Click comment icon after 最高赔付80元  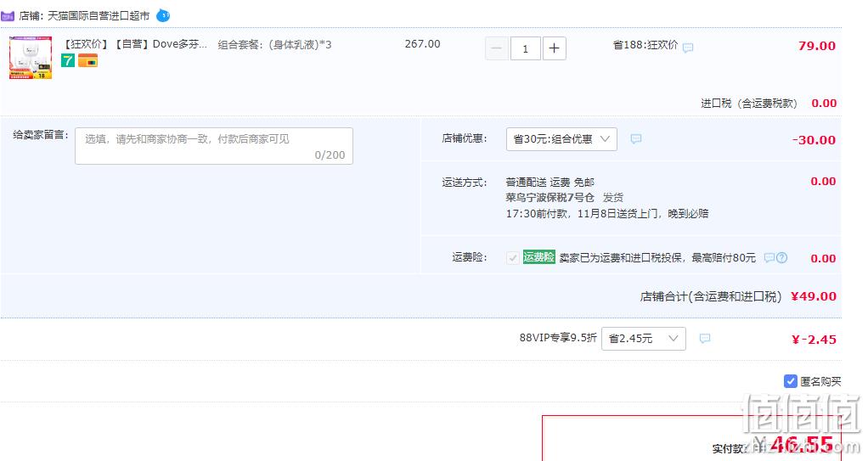769,257
